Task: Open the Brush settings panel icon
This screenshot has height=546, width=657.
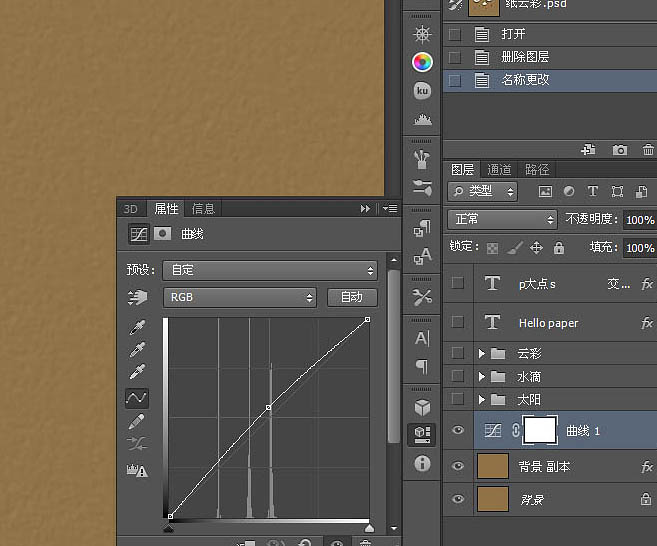Action: pyautogui.click(x=422, y=188)
